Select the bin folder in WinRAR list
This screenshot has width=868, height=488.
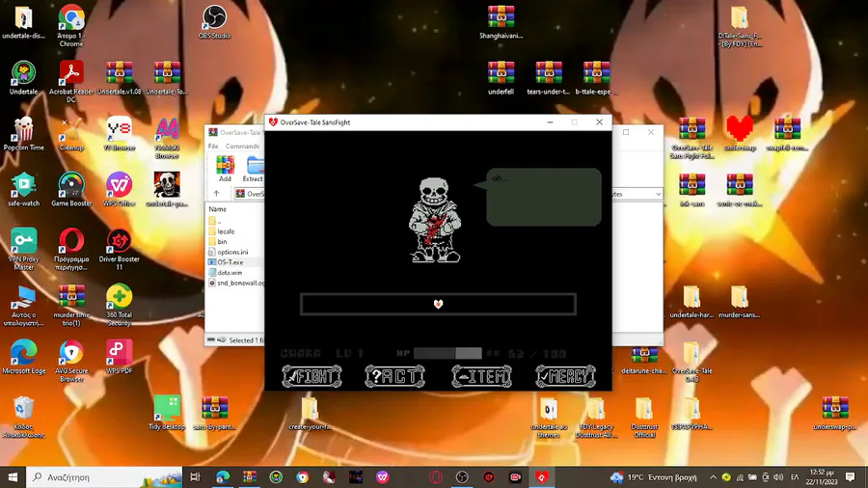[222, 242]
